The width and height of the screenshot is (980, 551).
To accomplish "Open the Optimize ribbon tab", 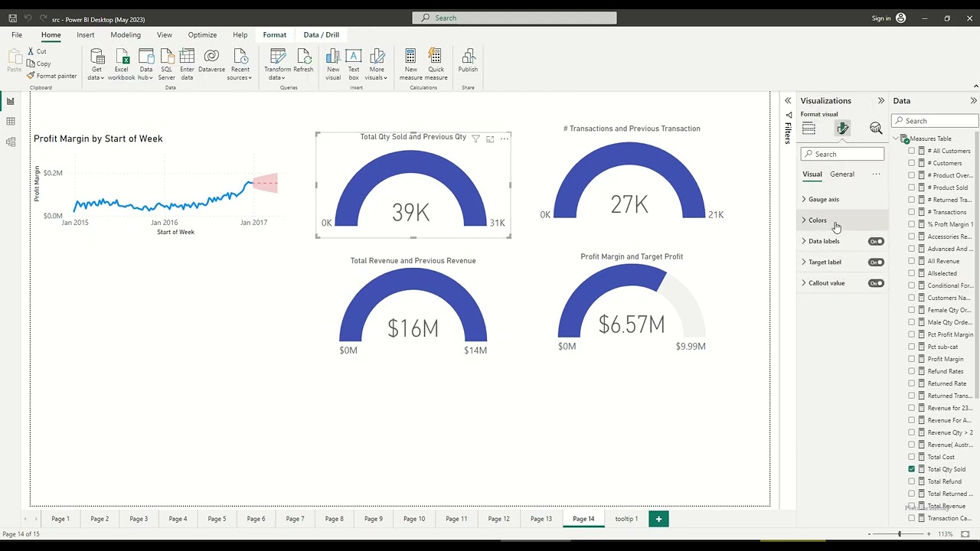I will 202,35.
